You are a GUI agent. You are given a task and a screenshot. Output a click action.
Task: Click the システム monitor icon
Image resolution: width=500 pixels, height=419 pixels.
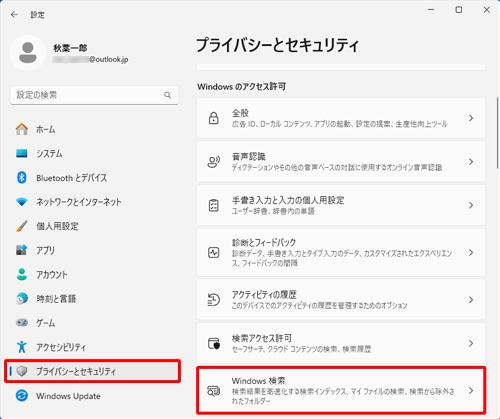(22, 153)
